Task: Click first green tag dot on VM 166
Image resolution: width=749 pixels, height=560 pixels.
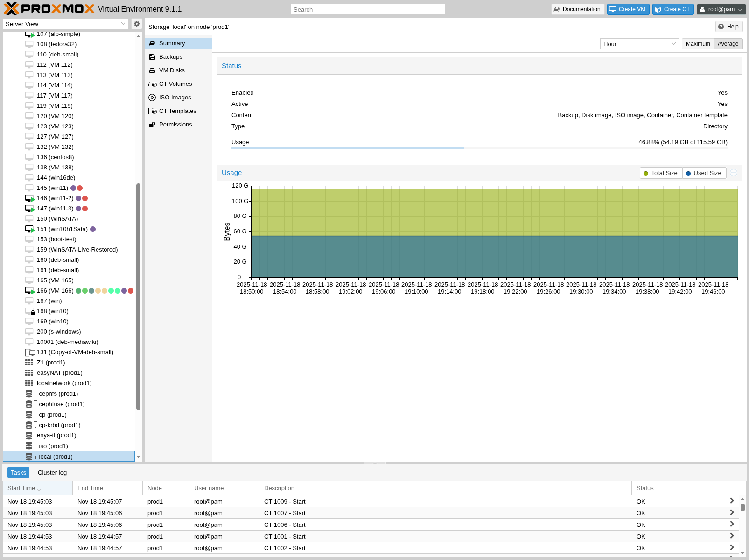Action: pyautogui.click(x=78, y=291)
